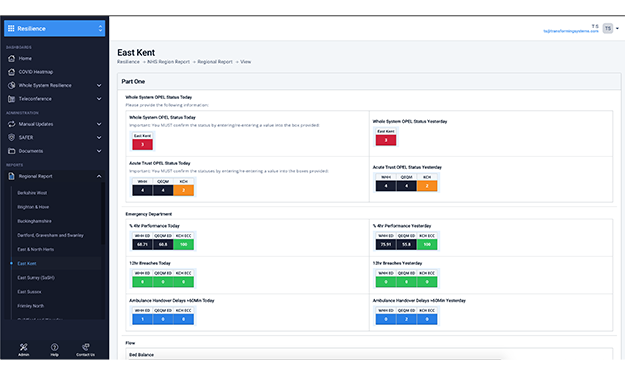Click the Resilience breadcrumb link
625x375 pixels.
(x=128, y=62)
